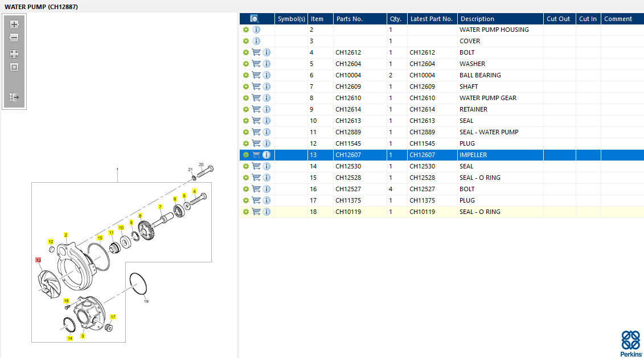Click the search icon in table header

point(254,19)
